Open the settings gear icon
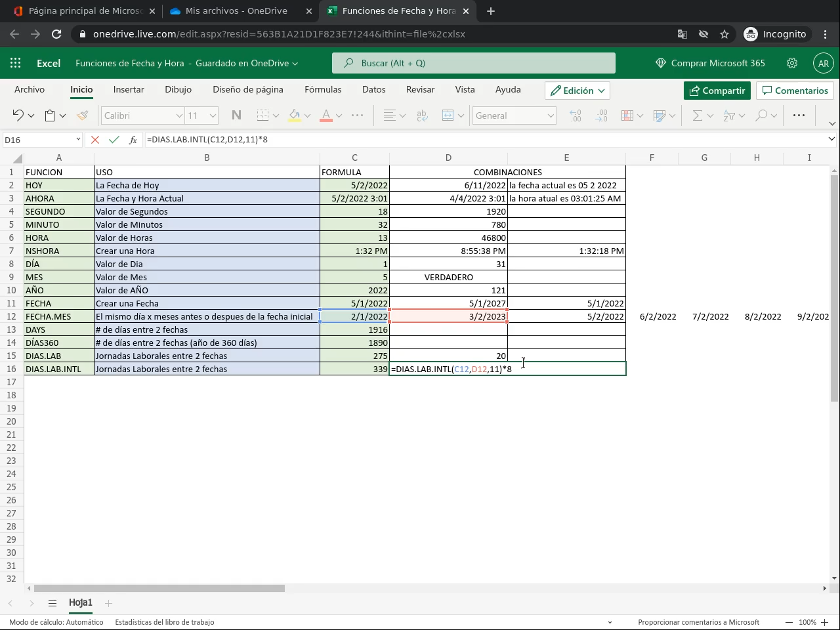The height and width of the screenshot is (630, 840). pyautogui.click(x=792, y=63)
